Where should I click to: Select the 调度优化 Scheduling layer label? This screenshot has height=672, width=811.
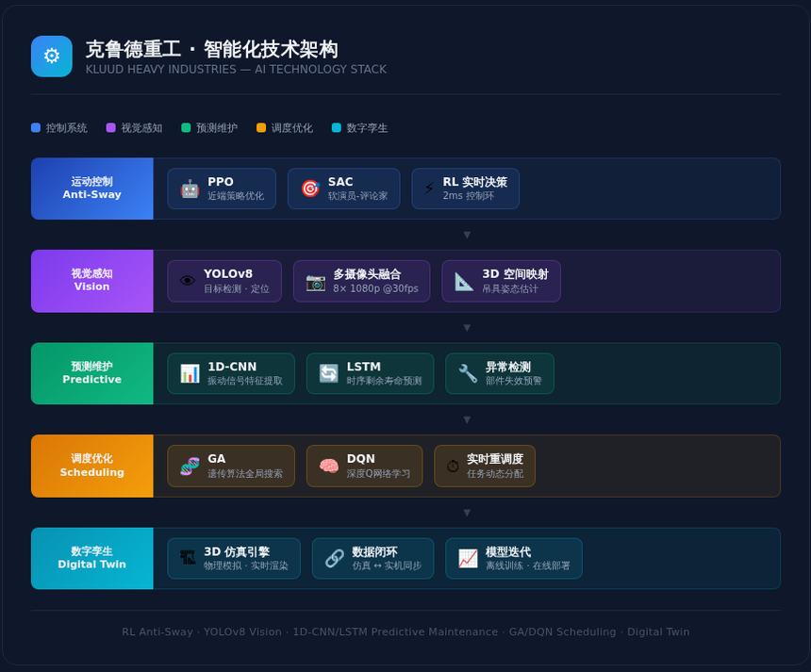click(x=92, y=466)
